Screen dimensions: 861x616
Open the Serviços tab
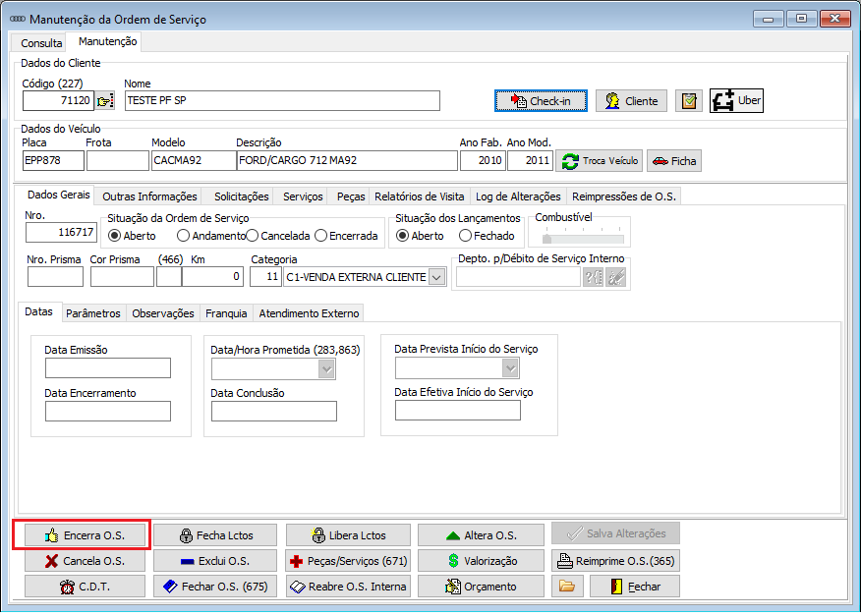303,196
